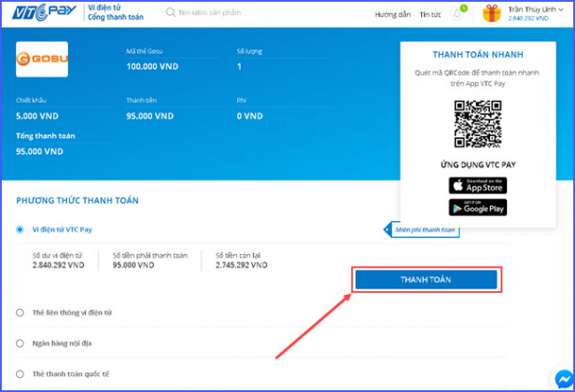The image size is (575, 392).
Task: Click the QR code image
Action: pos(478,124)
